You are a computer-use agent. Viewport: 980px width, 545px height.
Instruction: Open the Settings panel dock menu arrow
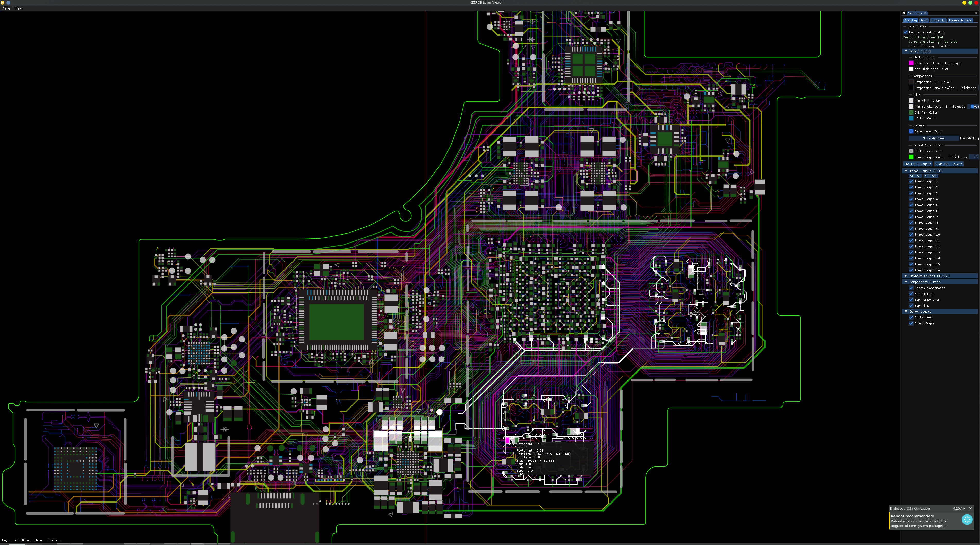[x=904, y=13]
